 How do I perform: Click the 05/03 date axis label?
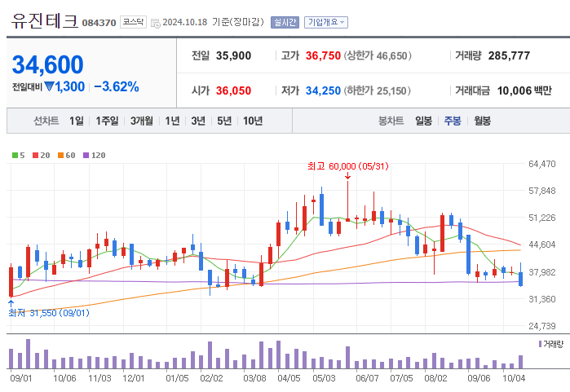(x=324, y=378)
